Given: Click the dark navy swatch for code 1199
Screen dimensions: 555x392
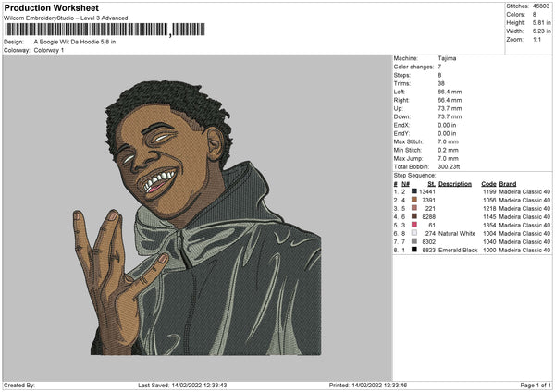Looking at the screenshot, I should [413, 191].
